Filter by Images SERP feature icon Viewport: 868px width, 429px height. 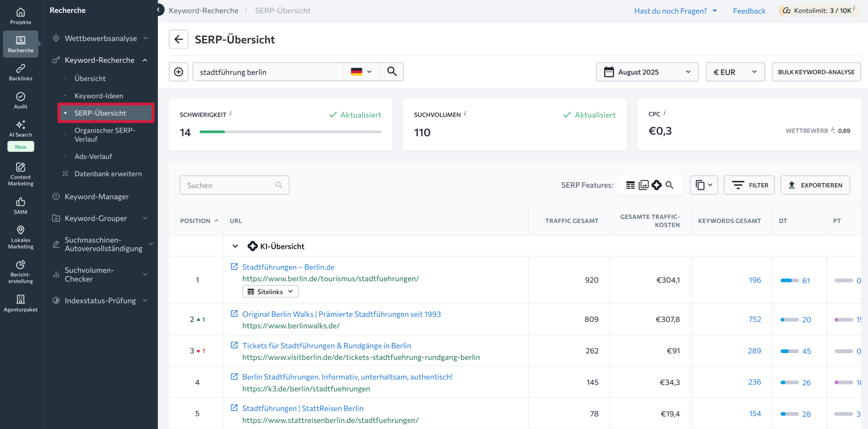coord(644,185)
